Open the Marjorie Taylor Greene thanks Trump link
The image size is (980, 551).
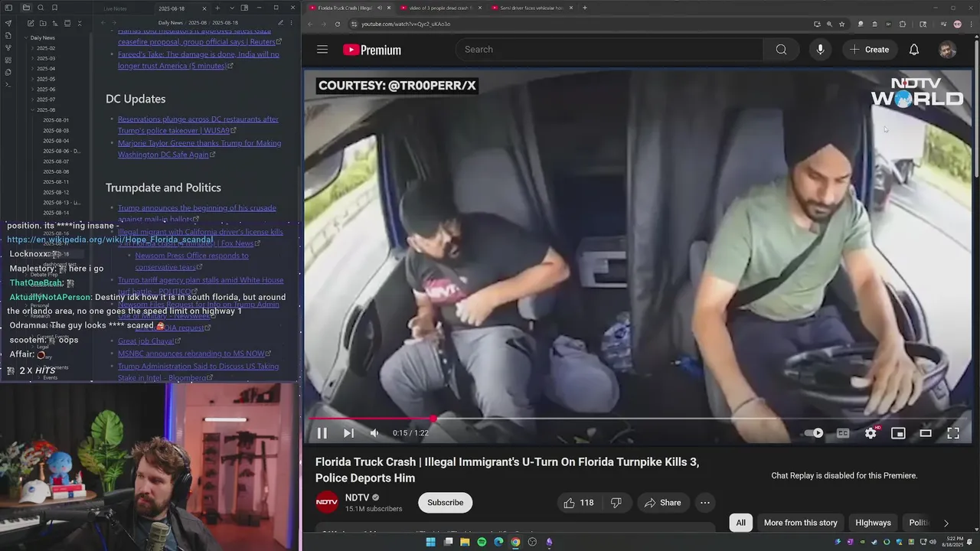tap(199, 148)
